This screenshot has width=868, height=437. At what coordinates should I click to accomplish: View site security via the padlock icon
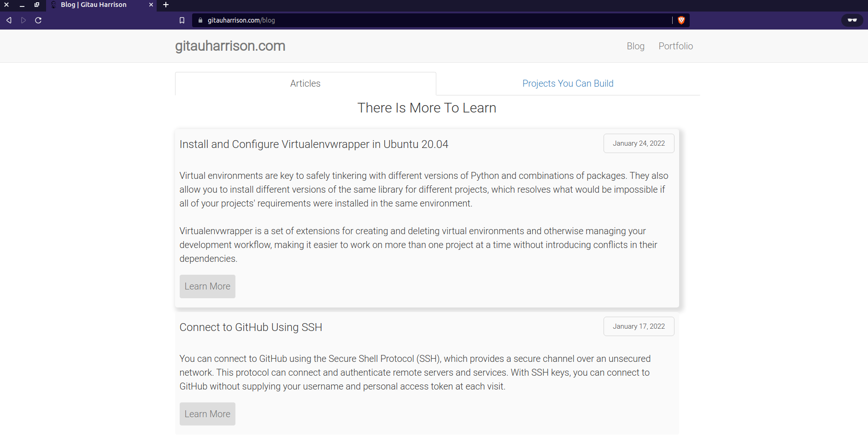(x=200, y=20)
